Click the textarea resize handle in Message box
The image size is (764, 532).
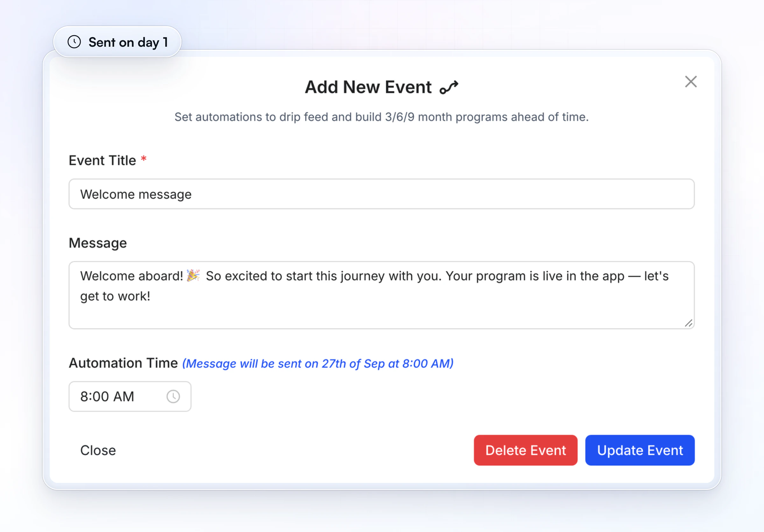pyautogui.click(x=689, y=323)
